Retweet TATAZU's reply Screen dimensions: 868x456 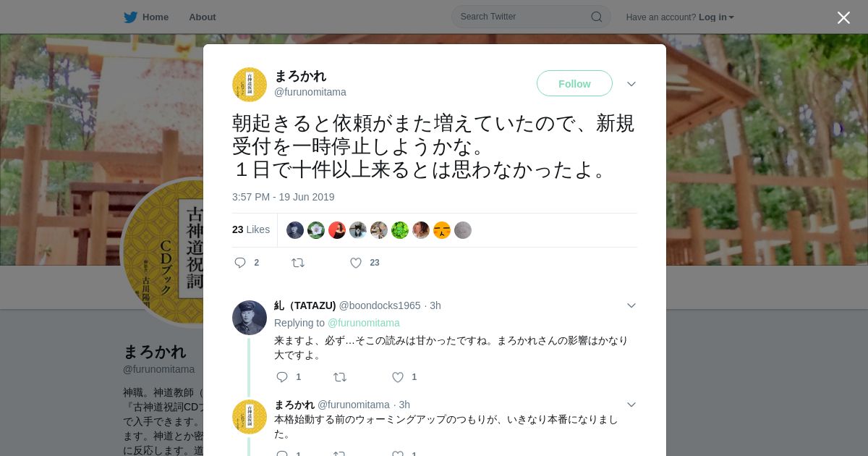pos(340,377)
